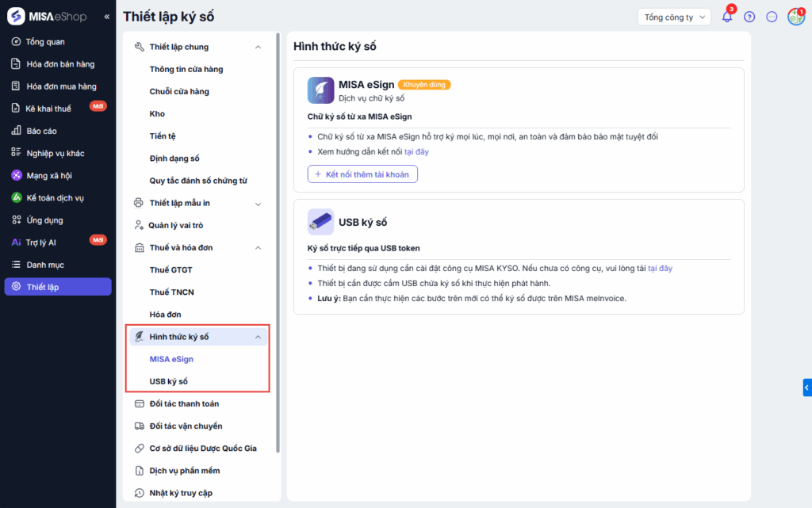
Task: Collapse the Thiết lập chung section chevron
Action: point(258,47)
